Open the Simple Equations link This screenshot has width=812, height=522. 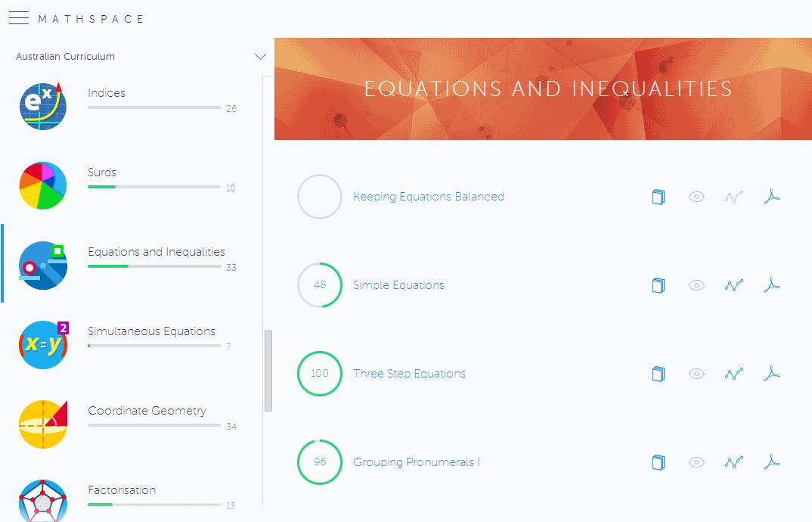(x=398, y=285)
